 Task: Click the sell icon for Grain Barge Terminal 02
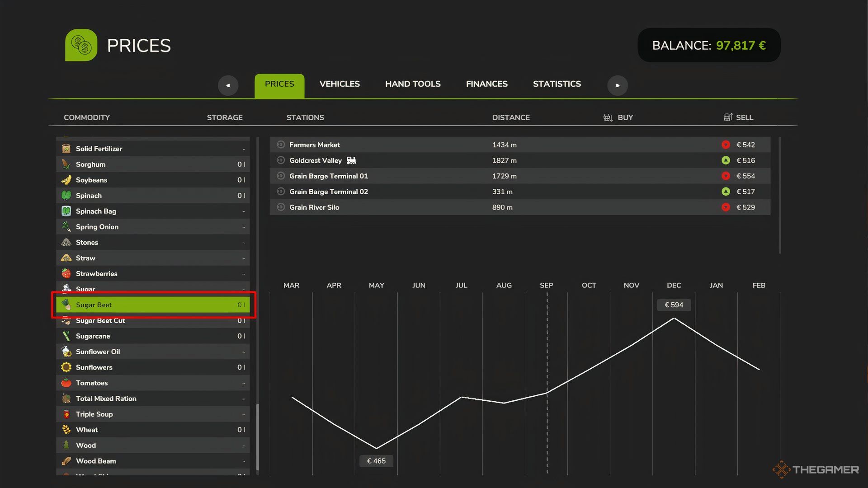pos(726,191)
